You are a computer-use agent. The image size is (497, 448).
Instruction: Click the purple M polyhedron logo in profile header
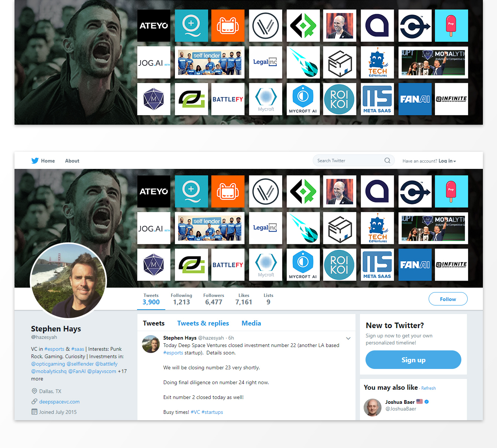[x=154, y=265]
